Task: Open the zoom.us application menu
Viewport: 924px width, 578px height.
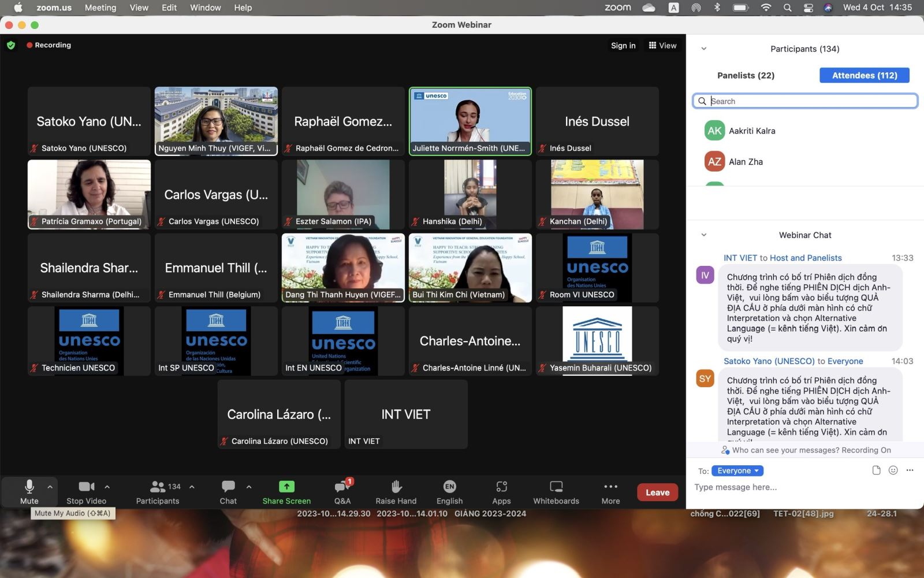Action: click(x=54, y=8)
